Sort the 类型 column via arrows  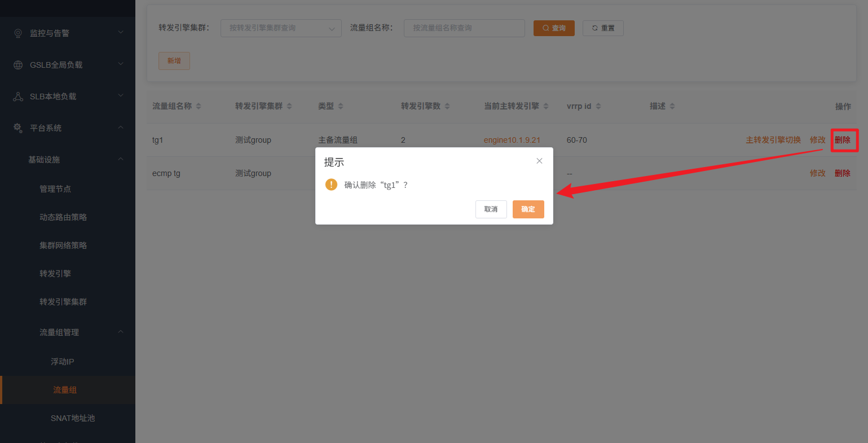click(341, 106)
